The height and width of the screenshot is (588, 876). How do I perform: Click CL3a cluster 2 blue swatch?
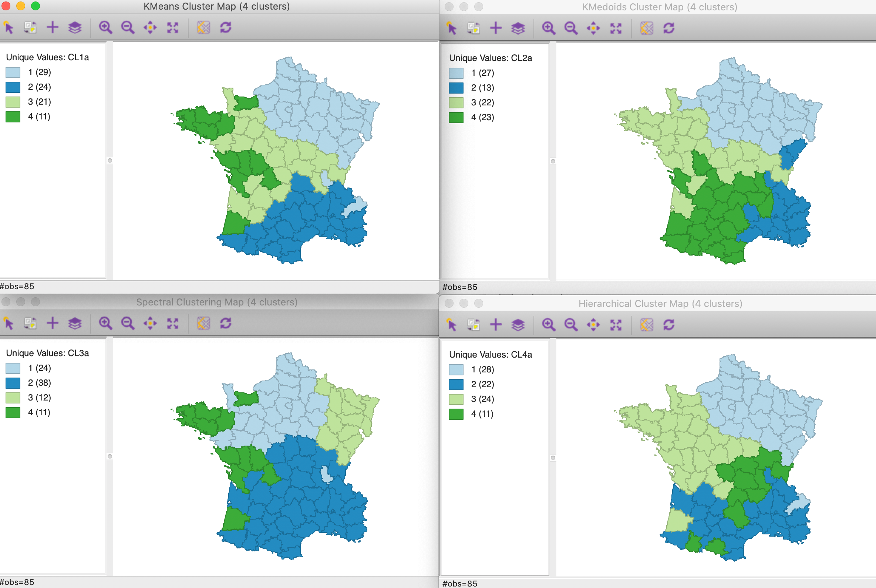pos(13,383)
